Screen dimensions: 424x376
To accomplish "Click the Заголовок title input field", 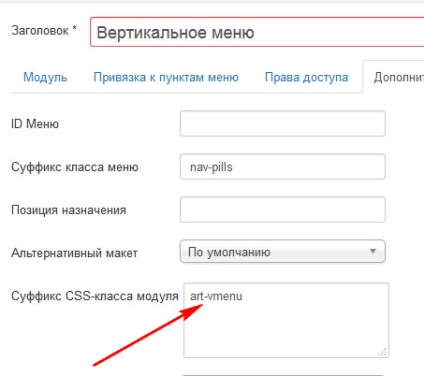I will (x=257, y=32).
